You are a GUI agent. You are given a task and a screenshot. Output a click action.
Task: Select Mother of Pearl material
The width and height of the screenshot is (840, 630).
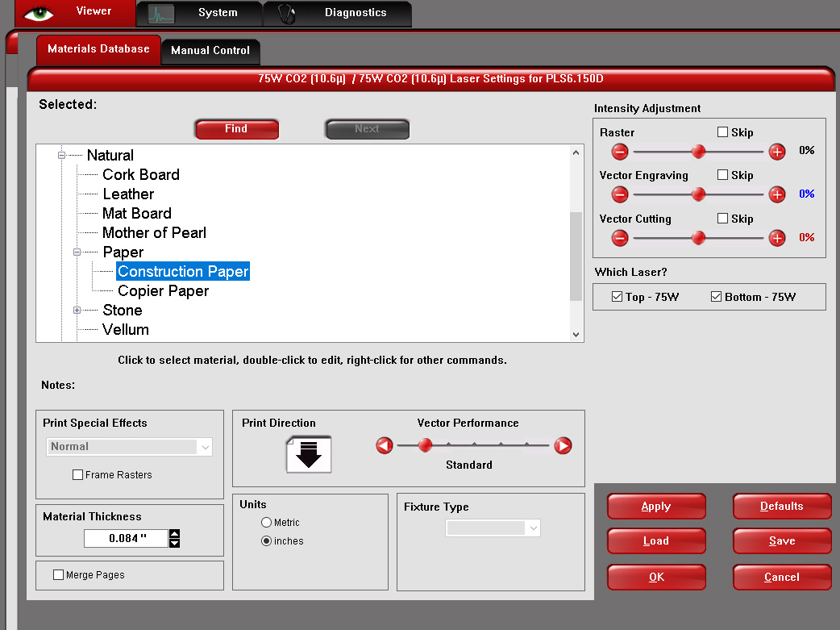[154, 232]
